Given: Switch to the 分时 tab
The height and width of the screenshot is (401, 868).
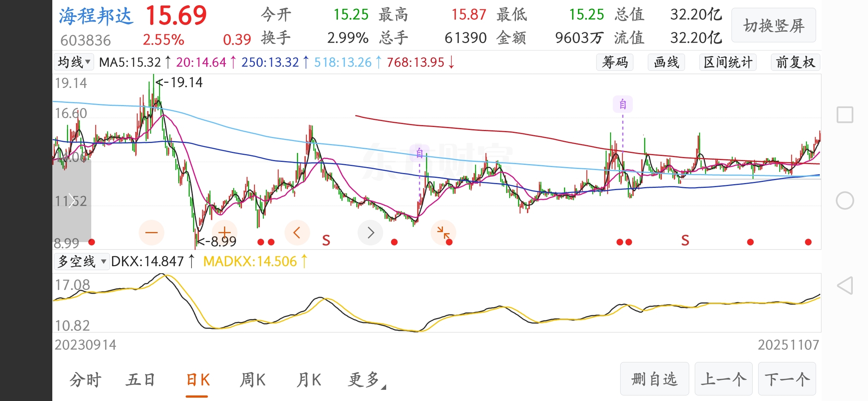Looking at the screenshot, I should click(86, 380).
